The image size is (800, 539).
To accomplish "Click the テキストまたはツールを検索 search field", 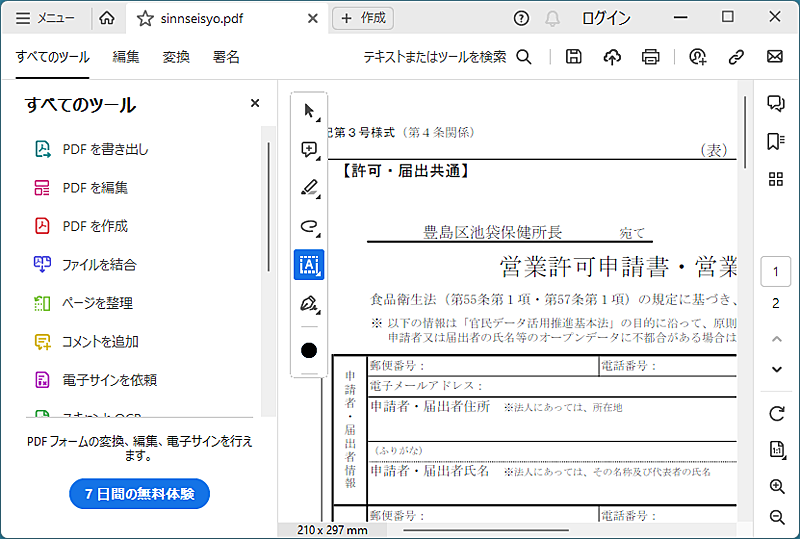I will tap(447, 57).
